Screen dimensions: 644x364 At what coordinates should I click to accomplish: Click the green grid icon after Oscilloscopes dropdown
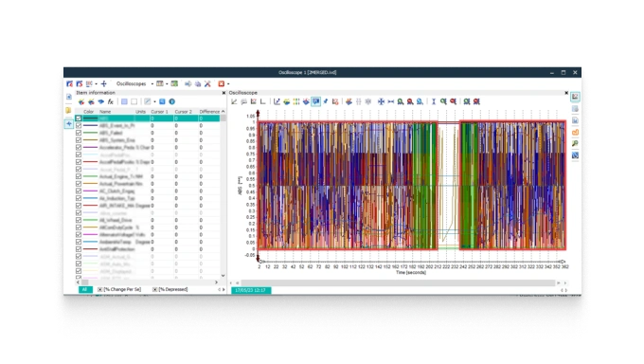tap(174, 83)
